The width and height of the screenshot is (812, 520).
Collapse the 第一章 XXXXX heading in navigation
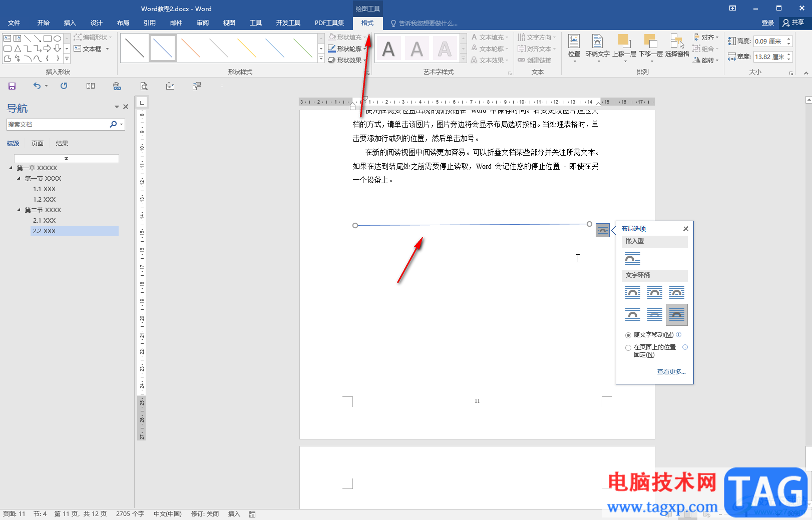click(11, 168)
